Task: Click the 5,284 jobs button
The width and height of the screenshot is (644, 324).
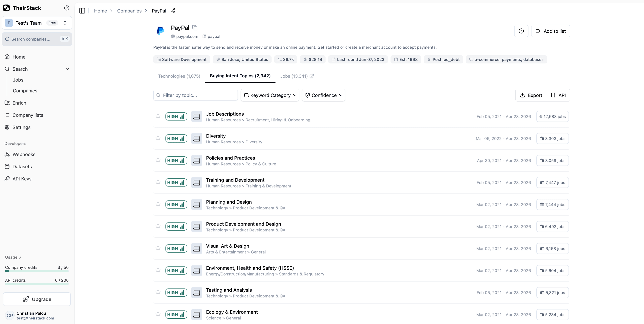Action: pyautogui.click(x=552, y=315)
